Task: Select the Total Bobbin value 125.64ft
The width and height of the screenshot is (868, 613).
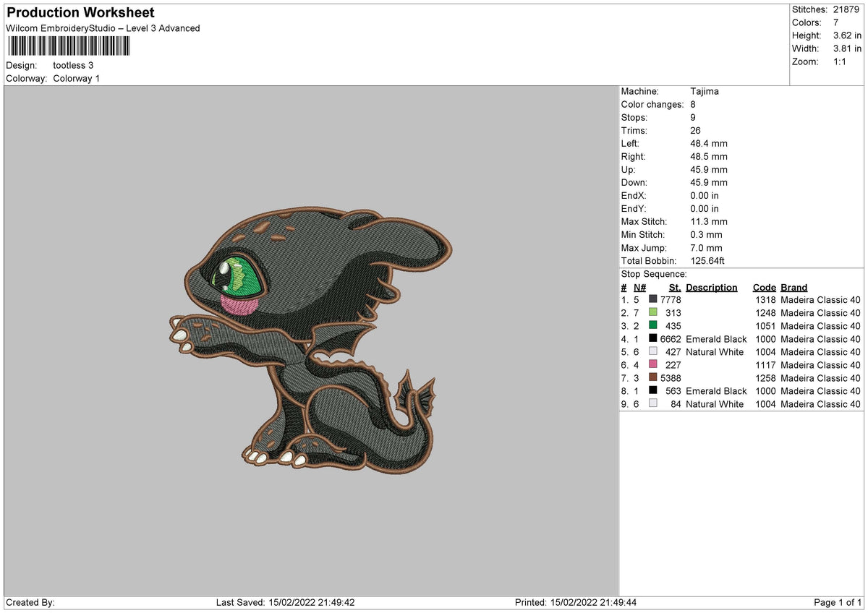Action: click(707, 261)
